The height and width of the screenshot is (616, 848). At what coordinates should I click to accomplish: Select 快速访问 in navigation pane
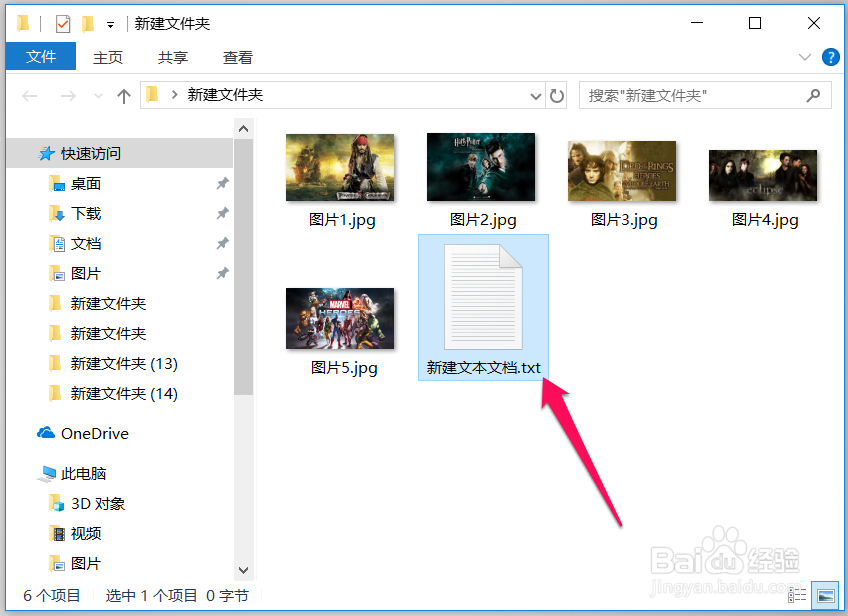click(120, 154)
